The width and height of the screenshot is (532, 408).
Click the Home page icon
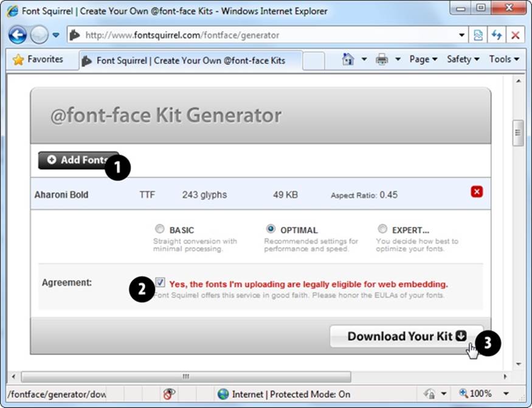click(348, 60)
